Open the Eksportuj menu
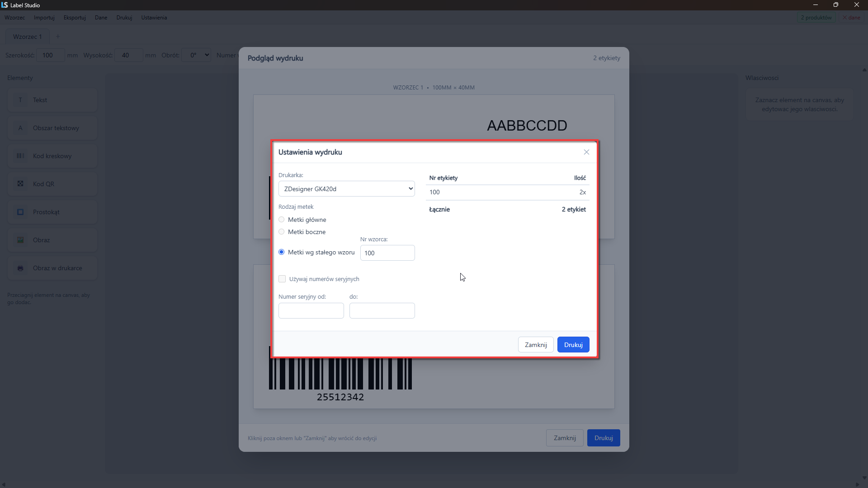 75,18
